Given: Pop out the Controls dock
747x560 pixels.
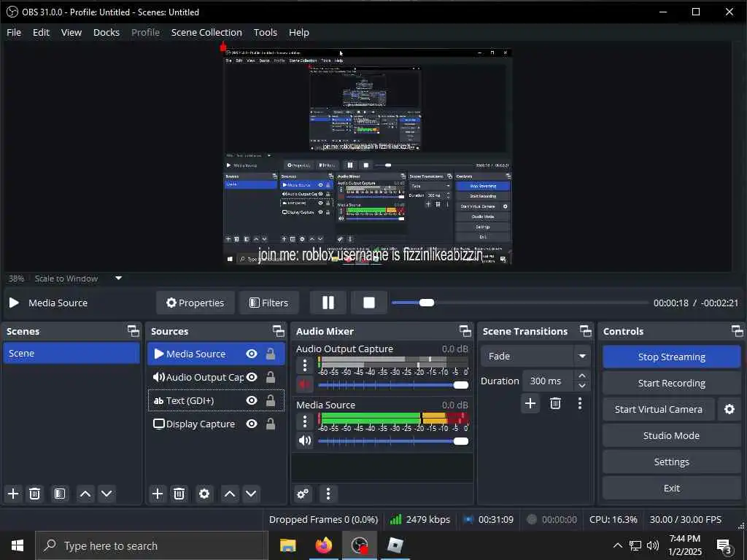Looking at the screenshot, I should (737, 331).
